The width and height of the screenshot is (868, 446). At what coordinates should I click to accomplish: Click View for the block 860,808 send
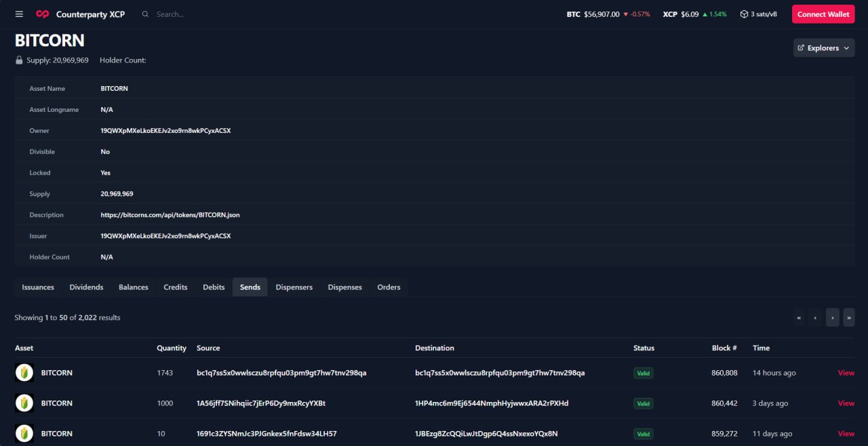846,373
